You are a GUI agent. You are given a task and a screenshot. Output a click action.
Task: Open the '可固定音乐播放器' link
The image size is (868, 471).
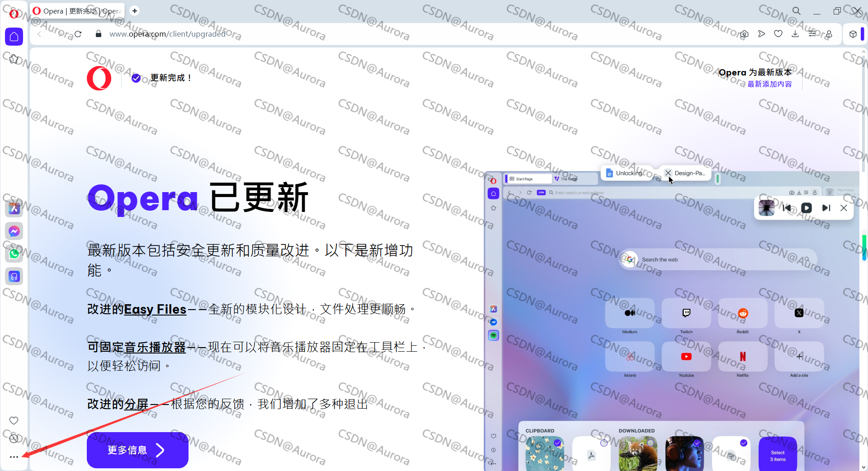[137, 347]
